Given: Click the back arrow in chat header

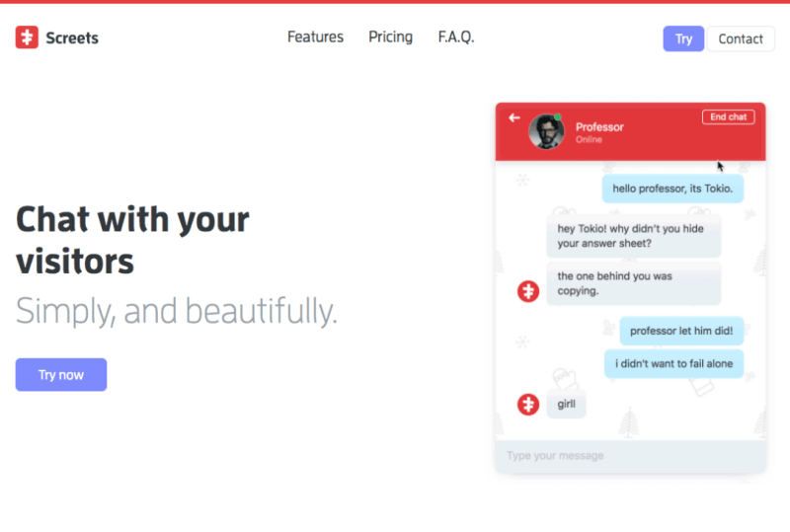Looking at the screenshot, I should click(x=513, y=117).
